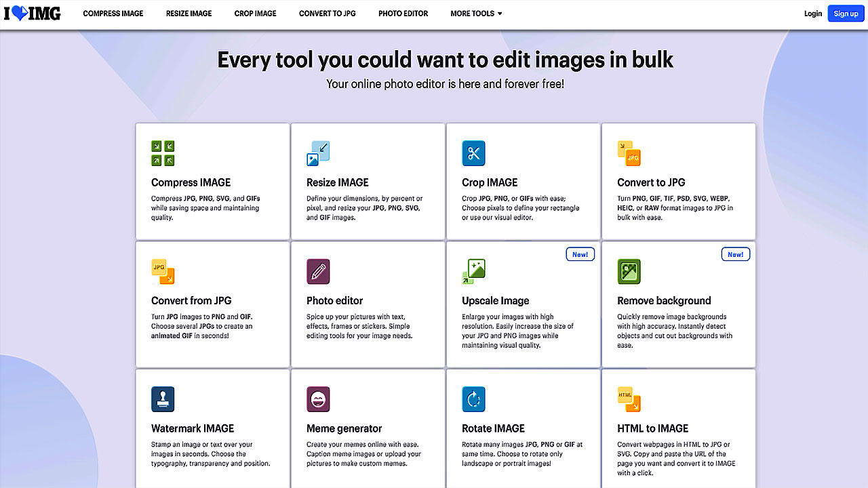
Task: Open the Watermark IMAGE card title
Action: coord(193,428)
